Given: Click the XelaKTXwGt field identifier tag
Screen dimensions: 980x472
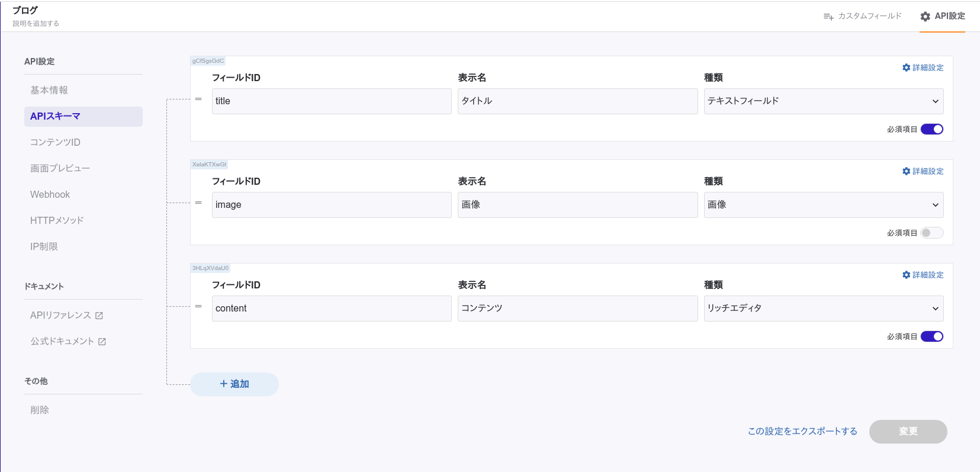Looking at the screenshot, I should (209, 165).
